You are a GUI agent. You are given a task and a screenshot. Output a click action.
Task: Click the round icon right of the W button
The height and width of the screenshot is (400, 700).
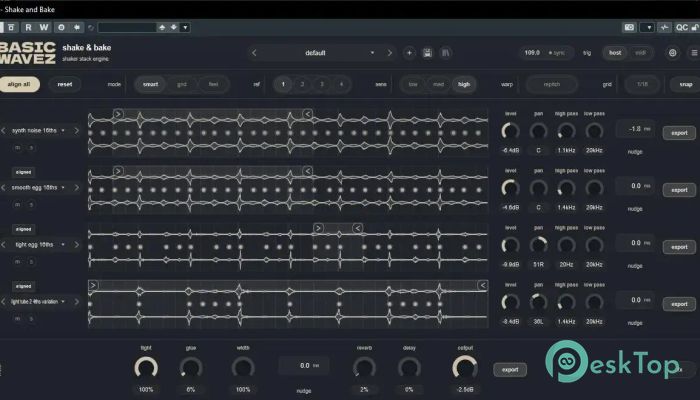point(62,28)
